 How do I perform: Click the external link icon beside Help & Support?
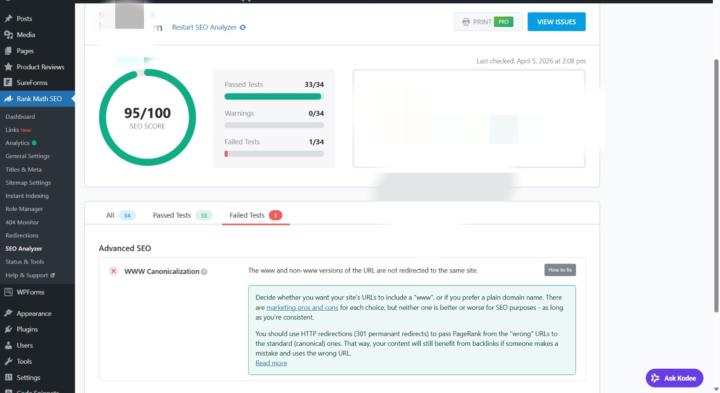click(52, 275)
